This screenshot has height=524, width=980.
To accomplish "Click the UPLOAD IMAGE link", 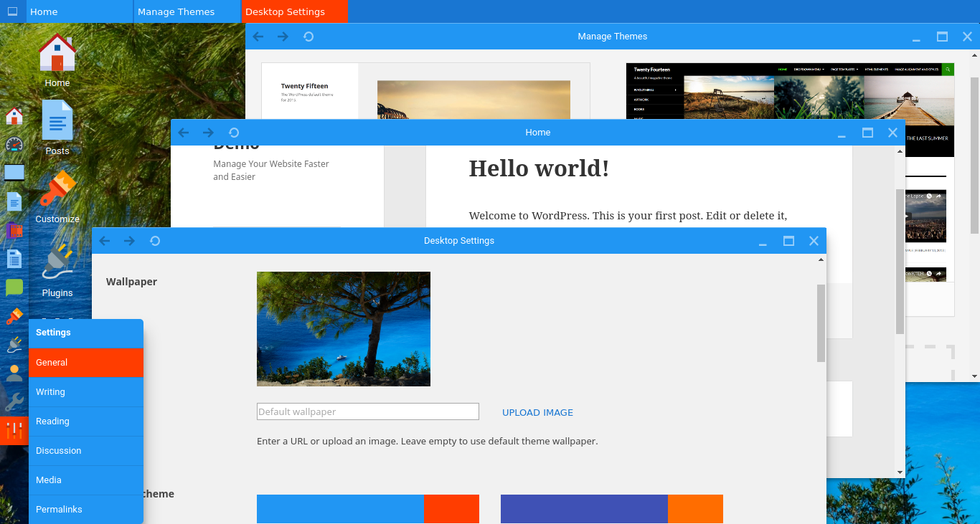I will pos(537,413).
